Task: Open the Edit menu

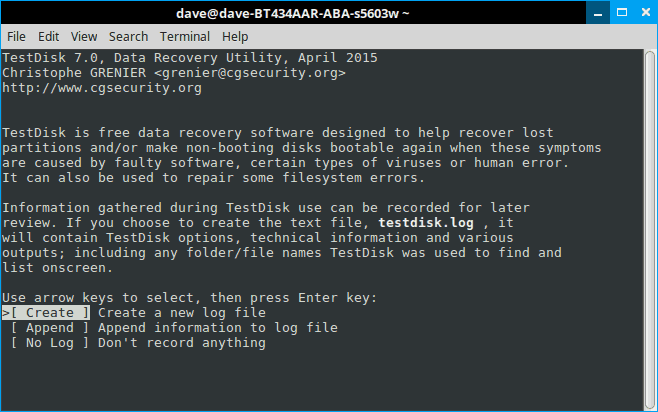Action: (48, 36)
